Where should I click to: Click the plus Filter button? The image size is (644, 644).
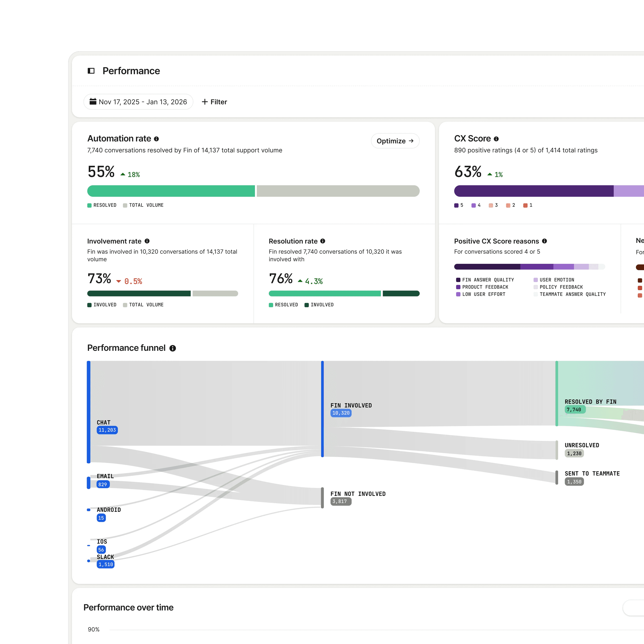coord(214,102)
